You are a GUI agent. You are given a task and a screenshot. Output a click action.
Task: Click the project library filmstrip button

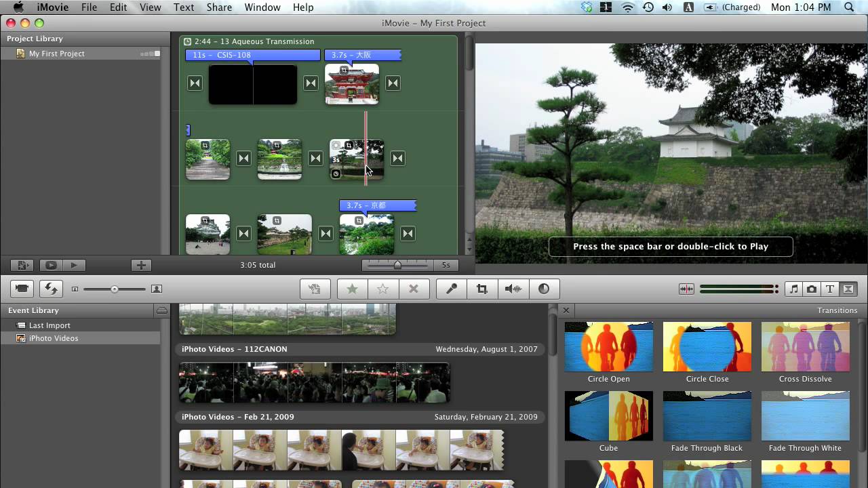[22, 265]
